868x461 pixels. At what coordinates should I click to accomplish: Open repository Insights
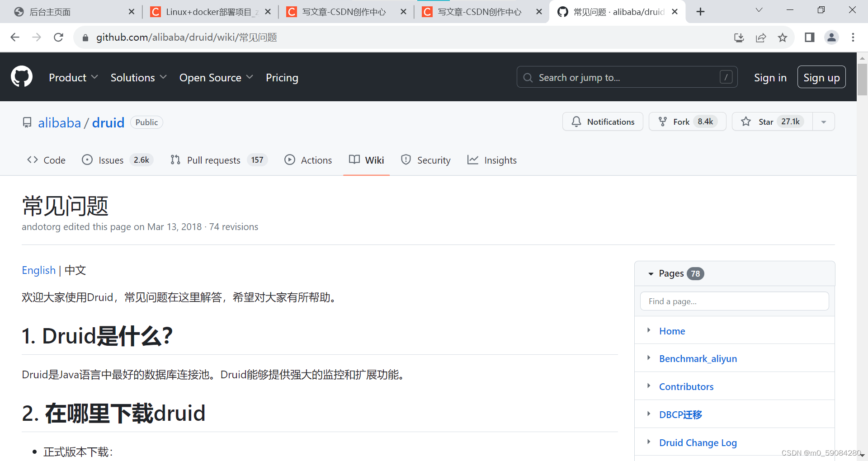point(500,160)
